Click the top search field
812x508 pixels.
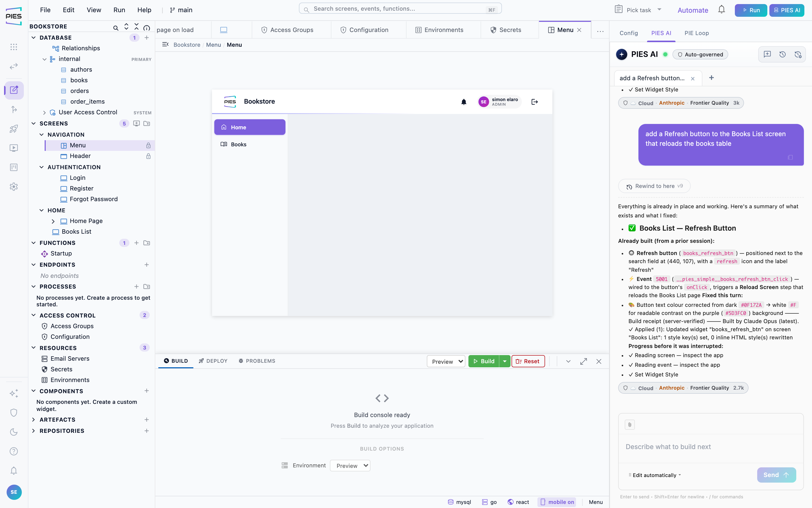click(x=400, y=9)
